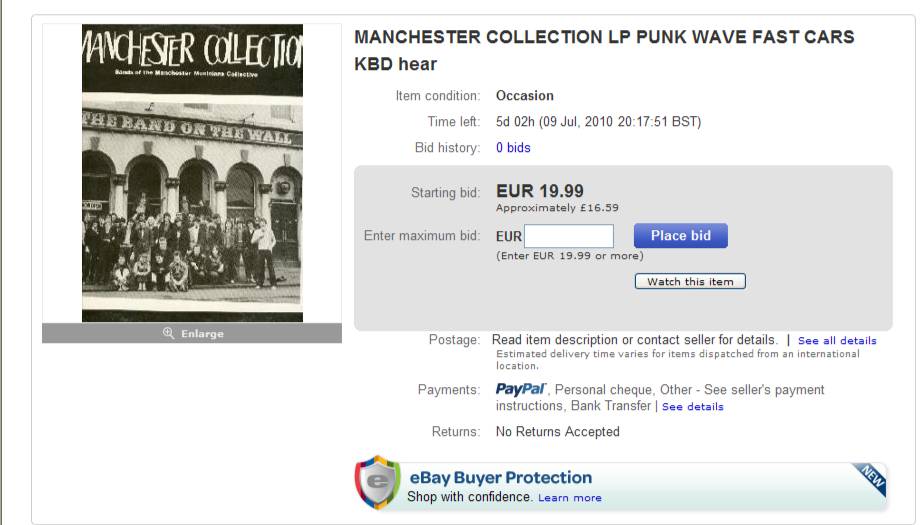The height and width of the screenshot is (525, 920).
Task: Click the eBay Buyer Protection heading
Action: point(500,477)
